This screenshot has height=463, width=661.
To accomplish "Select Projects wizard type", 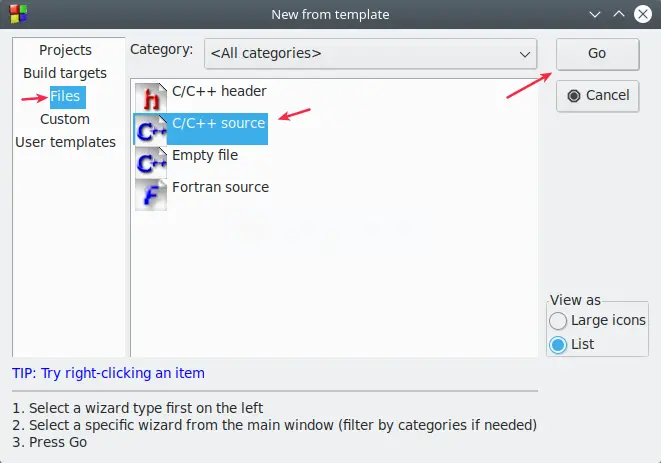I will point(65,50).
